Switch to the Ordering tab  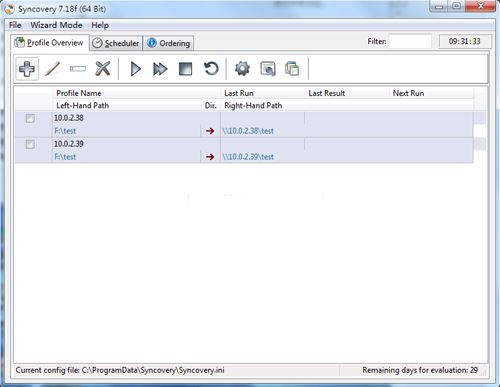[x=168, y=43]
